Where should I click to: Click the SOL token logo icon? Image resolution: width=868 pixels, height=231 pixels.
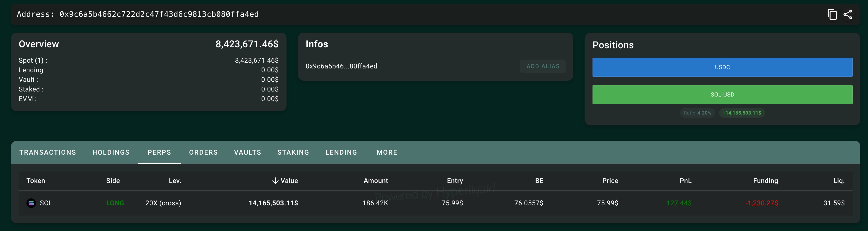click(x=31, y=203)
